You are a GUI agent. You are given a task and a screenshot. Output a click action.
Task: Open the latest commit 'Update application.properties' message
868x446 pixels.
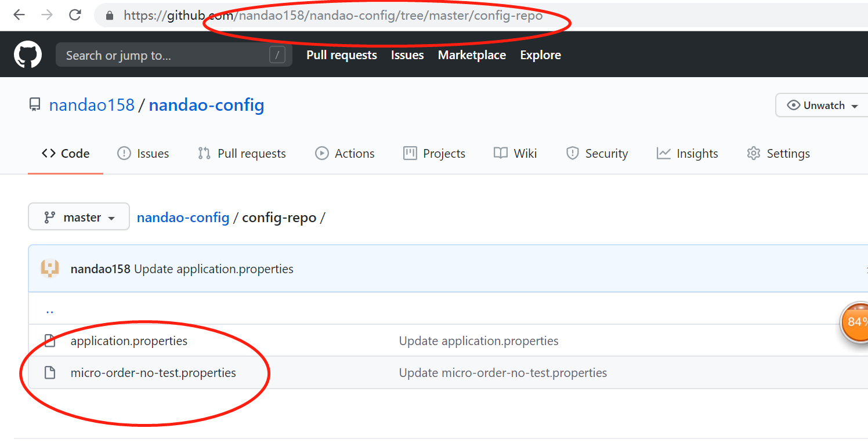(214, 269)
